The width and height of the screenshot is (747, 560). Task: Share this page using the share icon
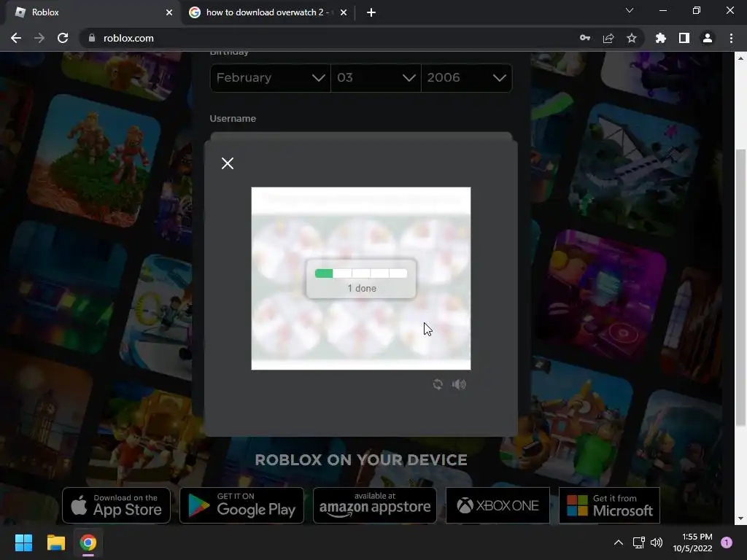pyautogui.click(x=608, y=38)
